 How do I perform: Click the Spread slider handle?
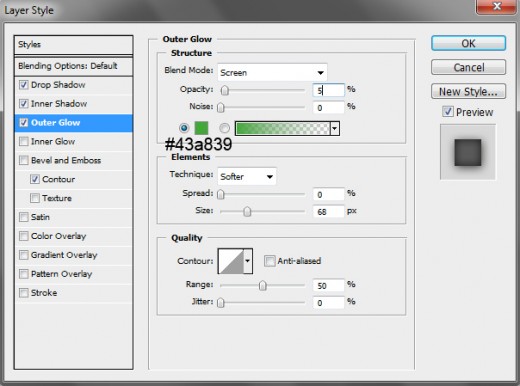click(x=221, y=194)
